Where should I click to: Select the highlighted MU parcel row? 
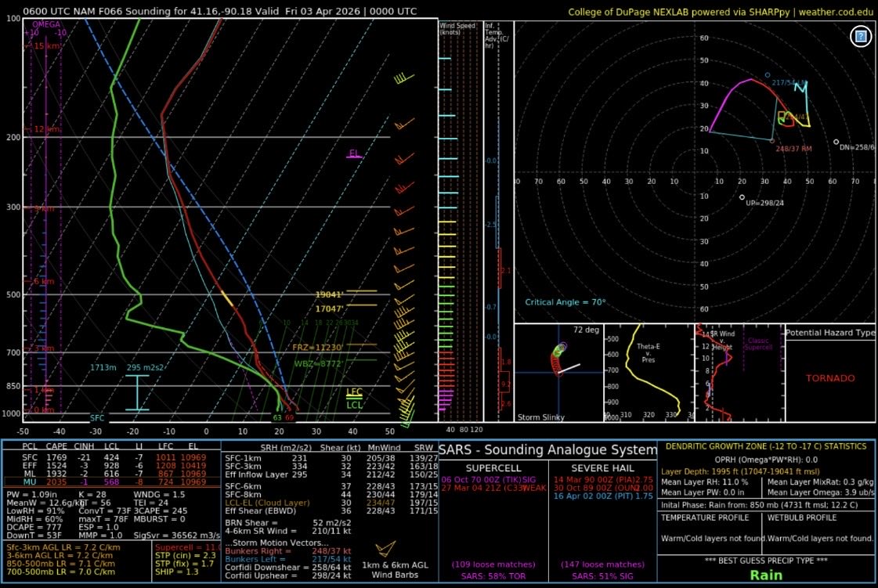point(111,482)
